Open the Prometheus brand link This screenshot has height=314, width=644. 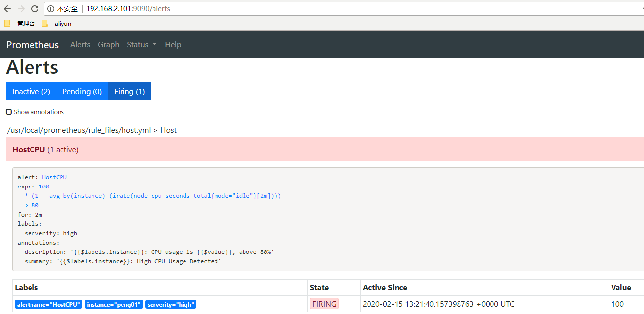(x=32, y=45)
